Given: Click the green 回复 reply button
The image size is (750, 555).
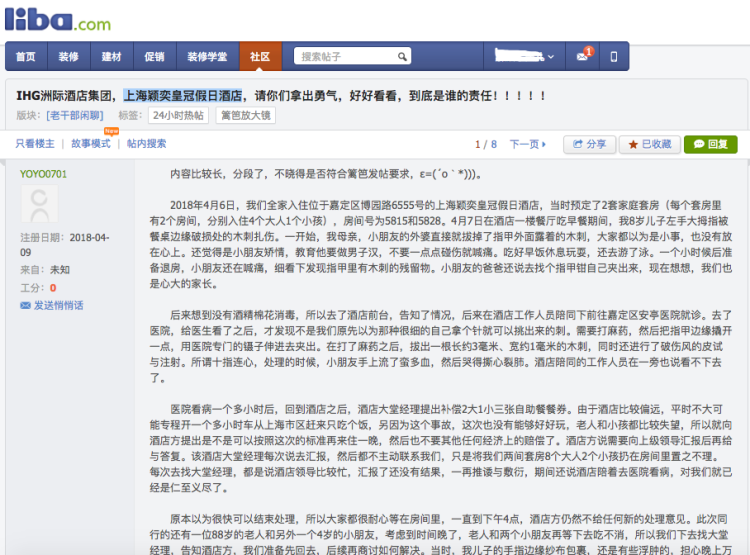Looking at the screenshot, I should click(711, 144).
